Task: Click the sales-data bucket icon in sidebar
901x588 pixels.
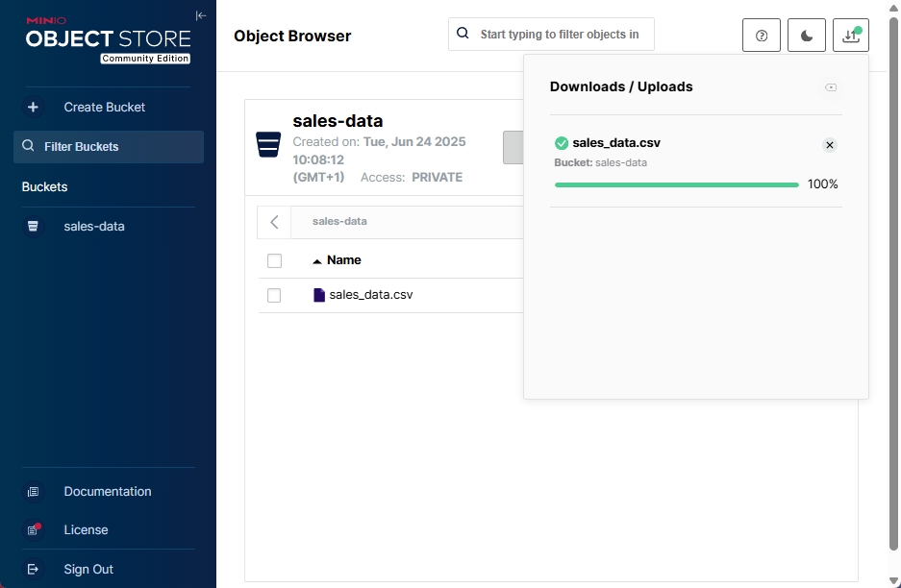Action: click(34, 227)
